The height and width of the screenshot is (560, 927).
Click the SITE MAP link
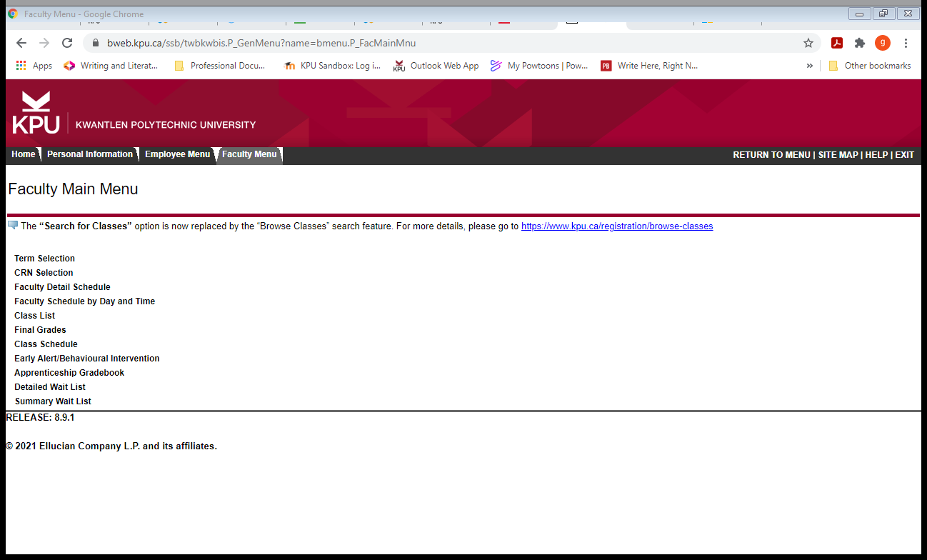point(838,154)
